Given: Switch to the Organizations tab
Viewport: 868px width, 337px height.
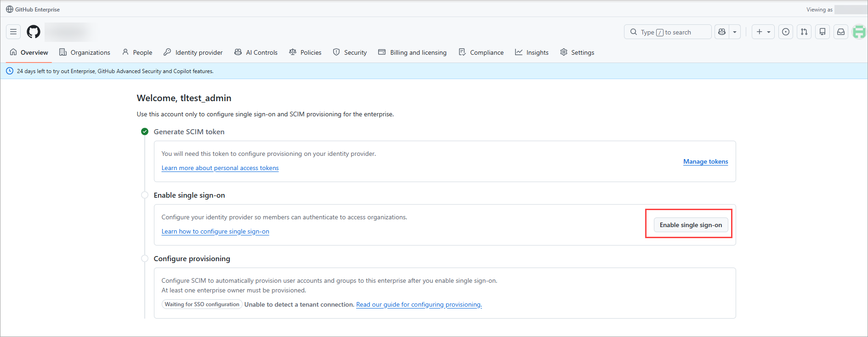Looking at the screenshot, I should [x=85, y=52].
